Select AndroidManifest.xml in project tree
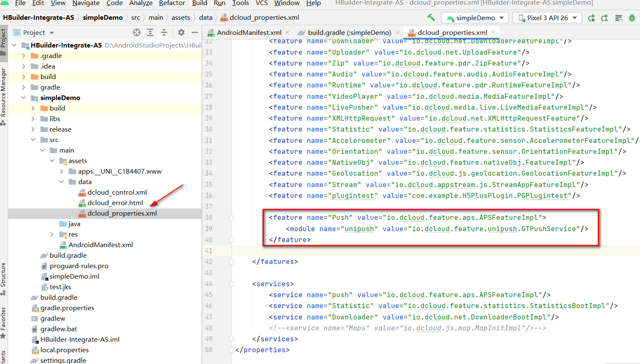The height and width of the screenshot is (364, 640). tap(101, 245)
